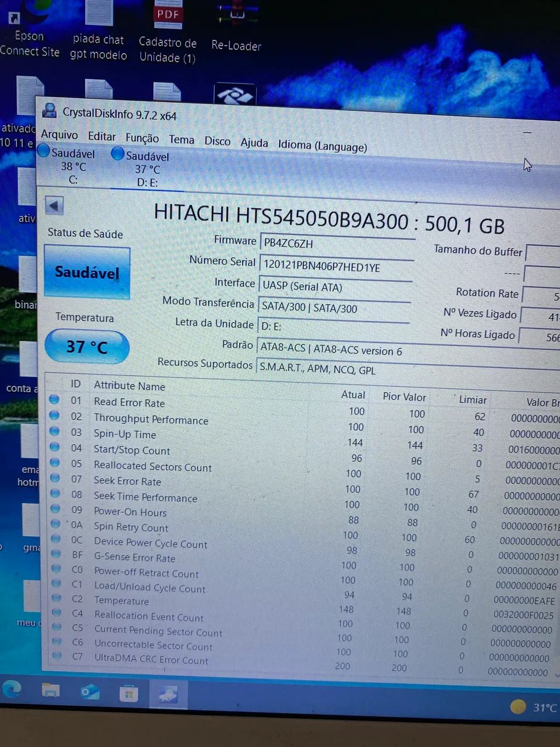Click the previous disk arrow button
Screen dimensions: 560x747
54,205
